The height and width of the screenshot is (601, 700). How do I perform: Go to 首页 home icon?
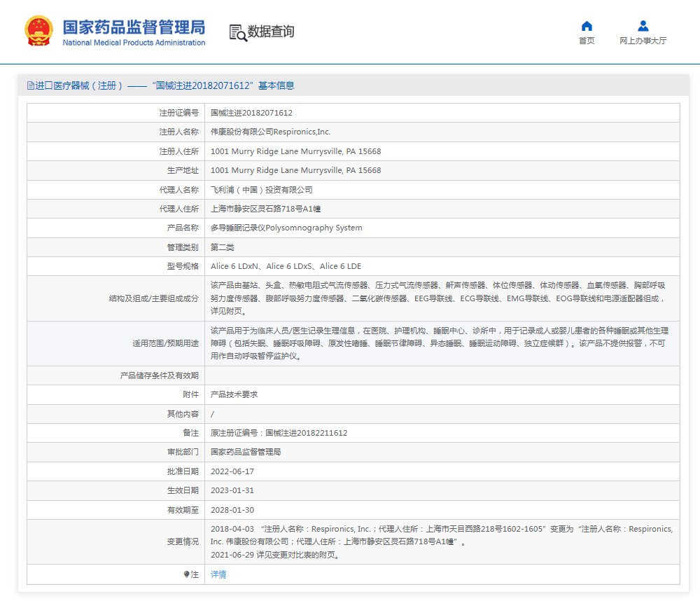tap(587, 26)
